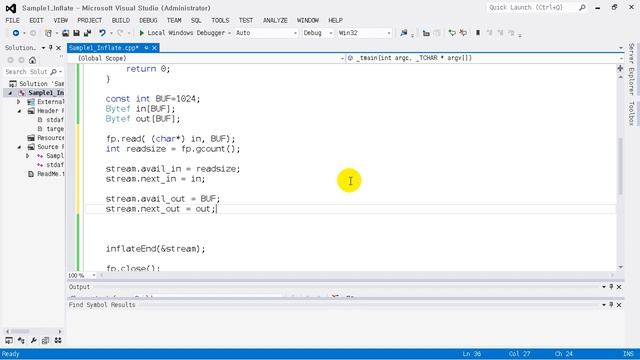Collapse the Source Files folder
The width and height of the screenshot is (640, 360).
click(x=19, y=147)
